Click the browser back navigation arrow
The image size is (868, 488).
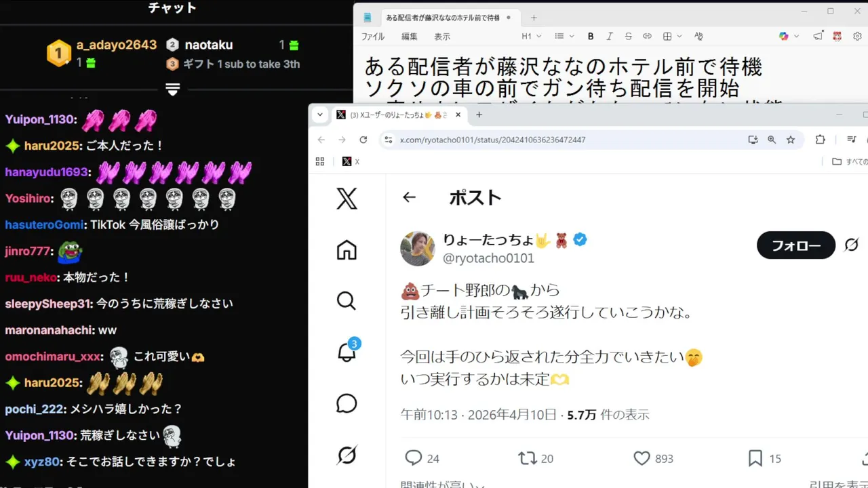coord(321,140)
